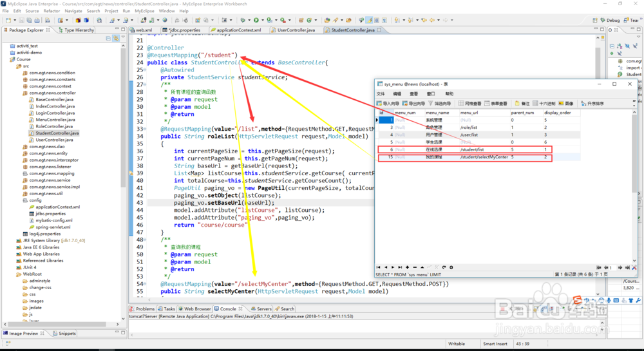Open dropdown next to Run icon
This screenshot has height=351, width=644.
click(x=262, y=20)
